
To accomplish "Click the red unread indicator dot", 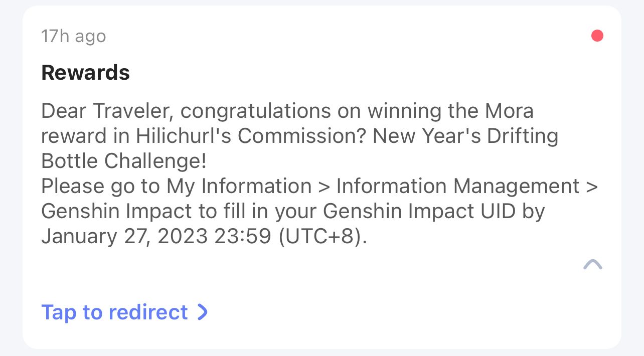I will coord(597,36).
